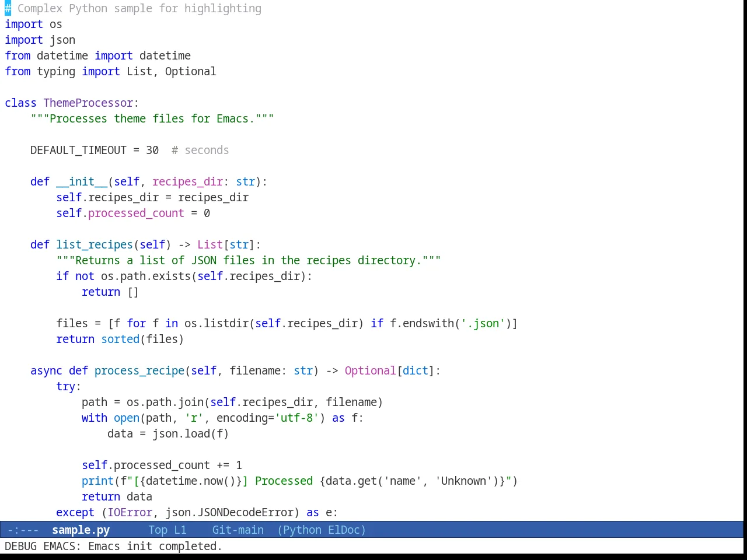Image resolution: width=747 pixels, height=560 pixels.
Task: Click the 'self.processed_count += 1' line
Action: click(162, 466)
